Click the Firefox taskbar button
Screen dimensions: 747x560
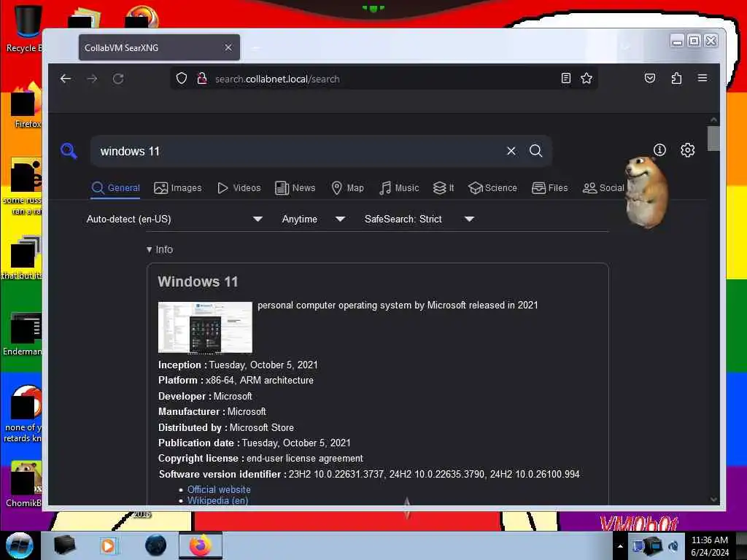[x=200, y=545]
